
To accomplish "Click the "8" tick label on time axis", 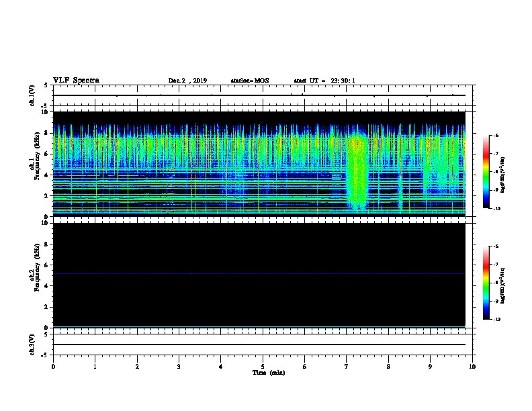I will tap(388, 367).
